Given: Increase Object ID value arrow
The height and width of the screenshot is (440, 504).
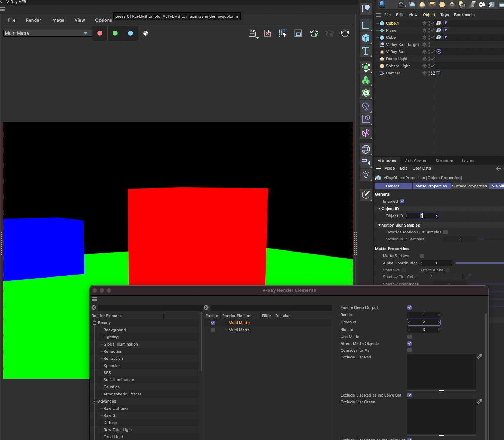Looking at the screenshot, I should (x=437, y=216).
